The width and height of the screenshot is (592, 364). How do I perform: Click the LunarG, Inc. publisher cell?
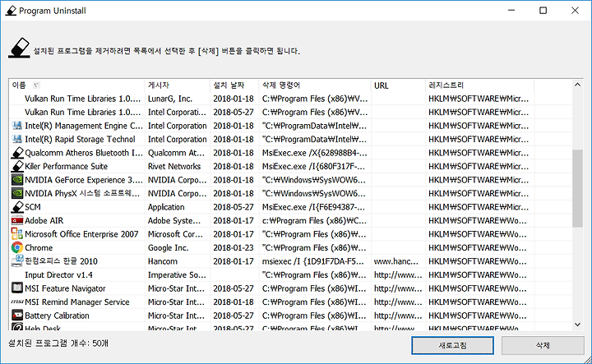pos(170,99)
